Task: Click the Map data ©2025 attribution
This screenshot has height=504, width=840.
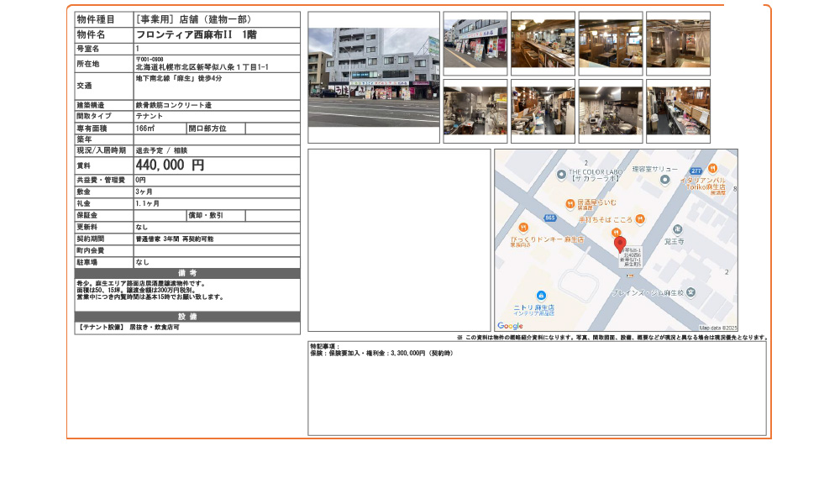Action: pos(719,326)
